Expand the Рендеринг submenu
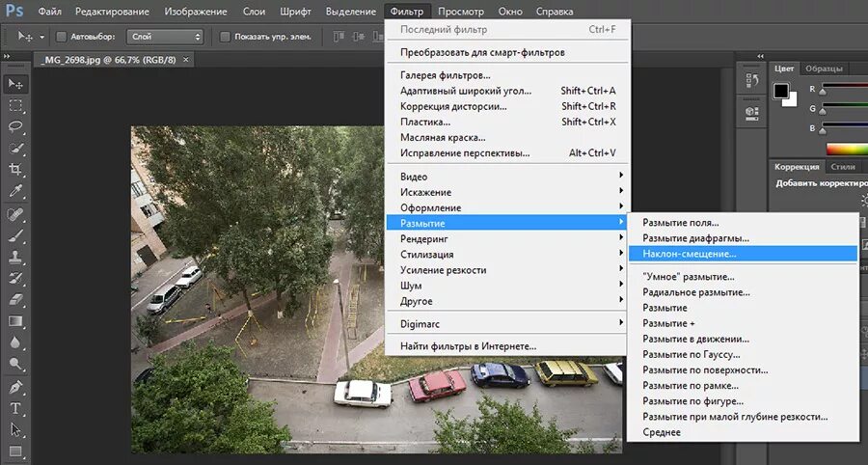The height and width of the screenshot is (465, 868). point(507,238)
